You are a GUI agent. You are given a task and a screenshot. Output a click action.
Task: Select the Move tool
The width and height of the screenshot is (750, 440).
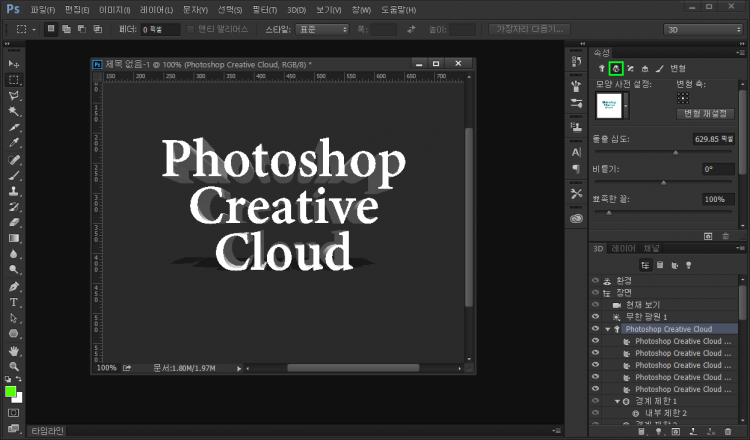tap(14, 64)
